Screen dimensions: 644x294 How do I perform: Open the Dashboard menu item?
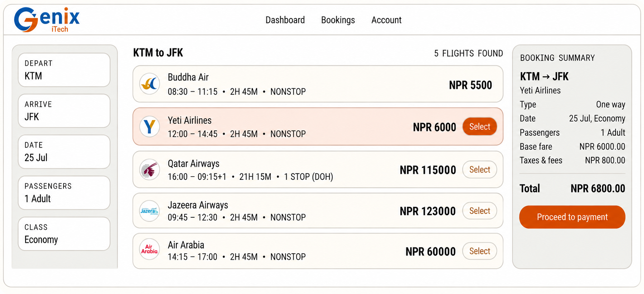pyautogui.click(x=285, y=20)
